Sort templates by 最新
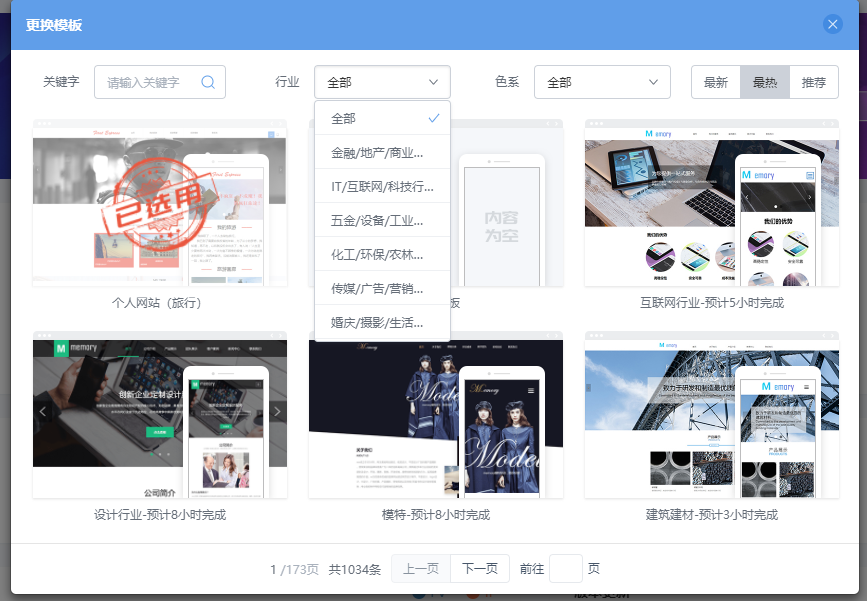The image size is (867, 601). pyautogui.click(x=715, y=82)
